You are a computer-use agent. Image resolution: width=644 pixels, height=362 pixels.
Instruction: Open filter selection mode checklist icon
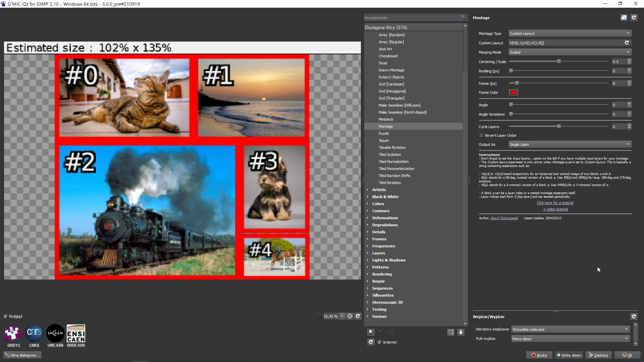(451, 332)
